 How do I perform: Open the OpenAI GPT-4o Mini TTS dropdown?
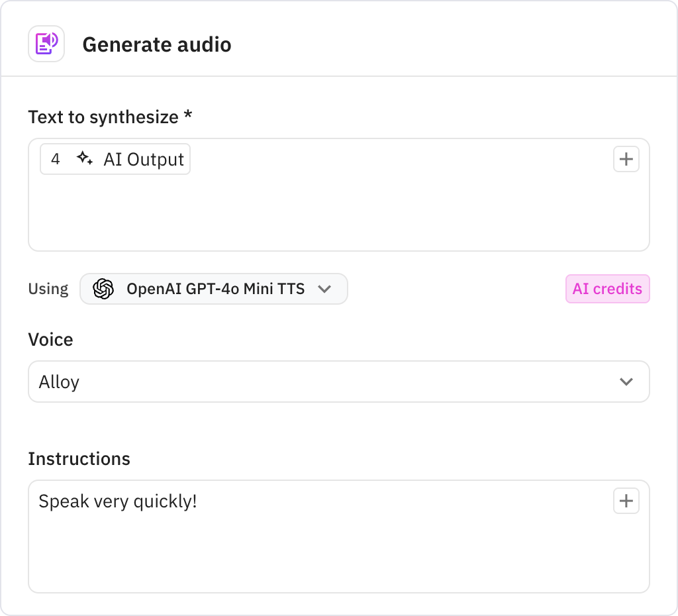point(215,289)
